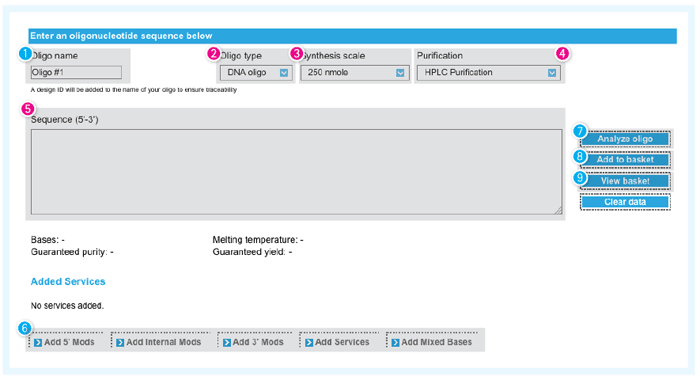The height and width of the screenshot is (380, 700).
Task: Click the Clear data button
Action: coord(625,202)
